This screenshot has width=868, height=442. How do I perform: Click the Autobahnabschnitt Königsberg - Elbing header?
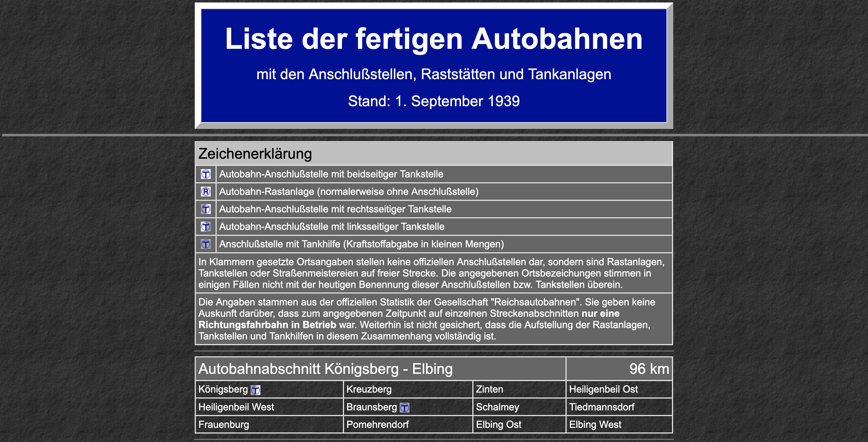coord(325,369)
